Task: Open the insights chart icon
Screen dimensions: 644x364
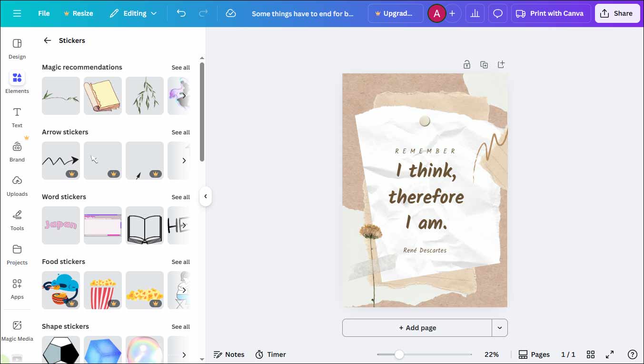Action: [475, 13]
